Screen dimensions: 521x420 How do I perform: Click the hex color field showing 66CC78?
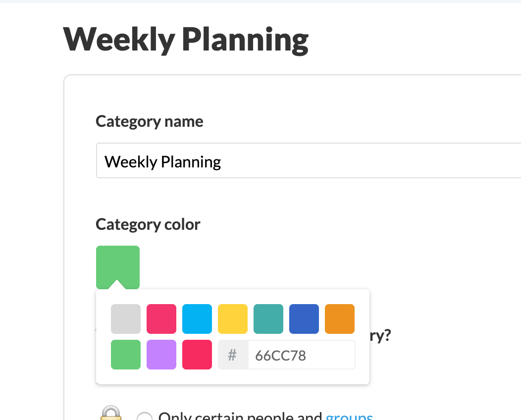[302, 355]
